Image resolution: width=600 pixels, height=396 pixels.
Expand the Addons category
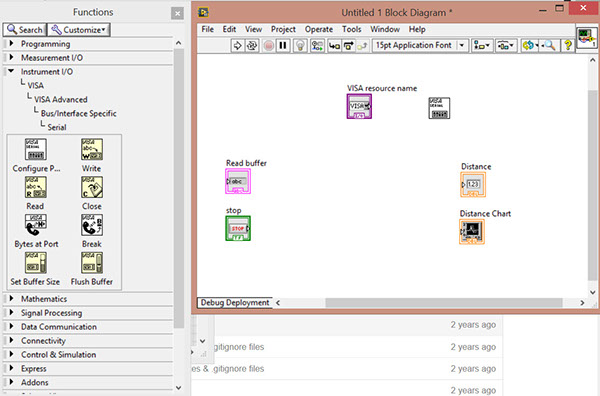coord(11,382)
